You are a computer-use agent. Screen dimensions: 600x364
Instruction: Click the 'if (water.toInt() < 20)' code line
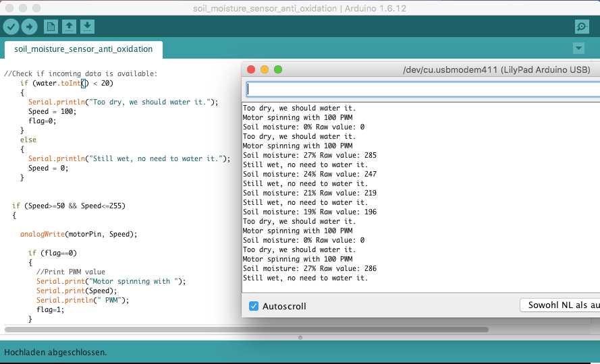tap(67, 84)
